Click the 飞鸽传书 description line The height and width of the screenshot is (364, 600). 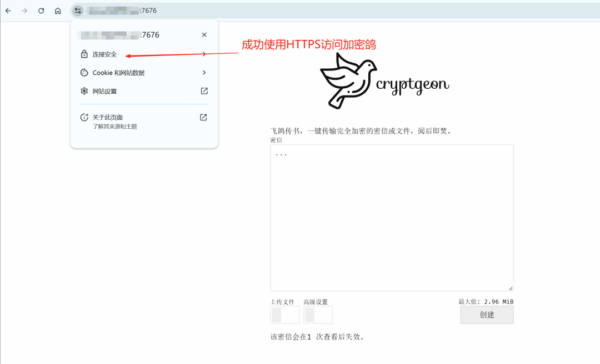pyautogui.click(x=362, y=131)
